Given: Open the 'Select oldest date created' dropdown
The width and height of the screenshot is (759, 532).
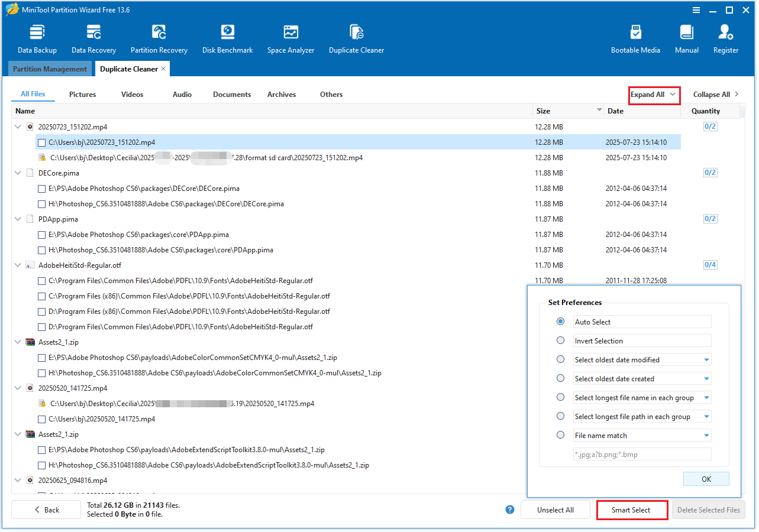Looking at the screenshot, I should pyautogui.click(x=706, y=379).
